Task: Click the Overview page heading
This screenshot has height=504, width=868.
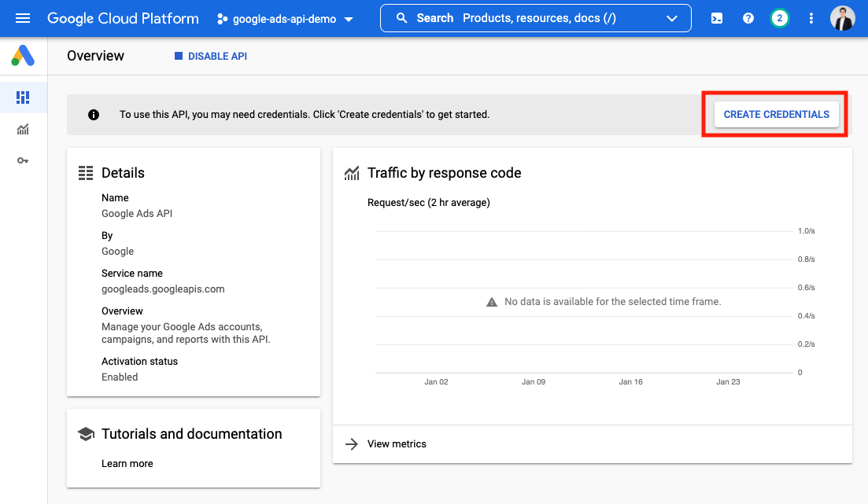Action: pos(96,56)
